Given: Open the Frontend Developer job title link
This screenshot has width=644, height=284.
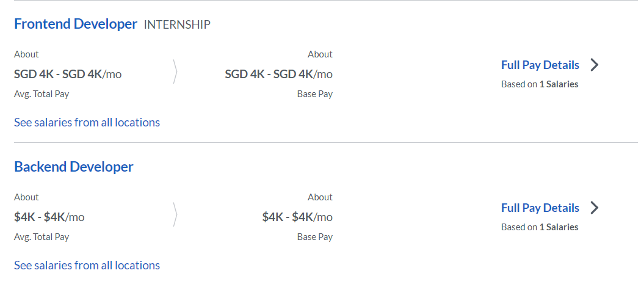Looking at the screenshot, I should (76, 24).
